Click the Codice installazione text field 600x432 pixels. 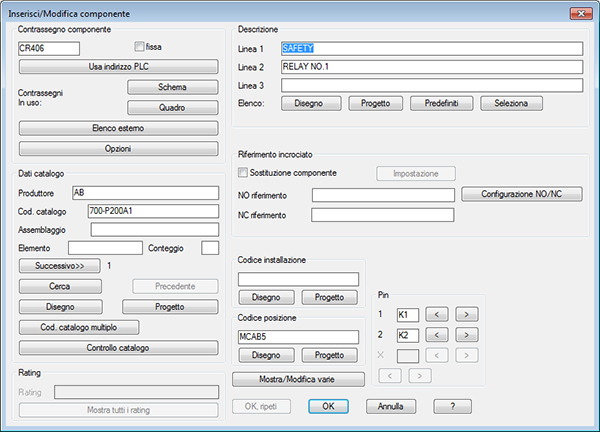pyautogui.click(x=298, y=279)
